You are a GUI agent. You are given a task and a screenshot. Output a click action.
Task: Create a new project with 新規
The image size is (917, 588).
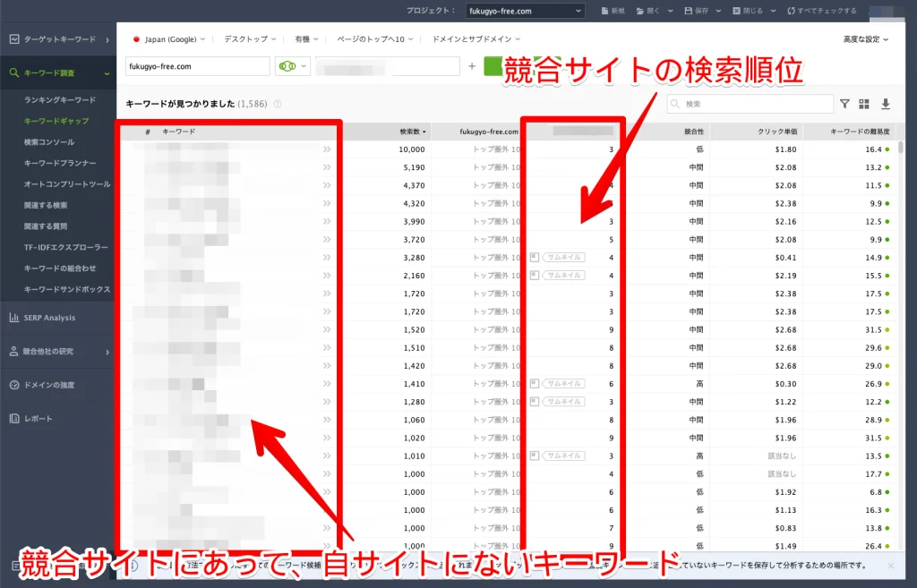tap(613, 11)
